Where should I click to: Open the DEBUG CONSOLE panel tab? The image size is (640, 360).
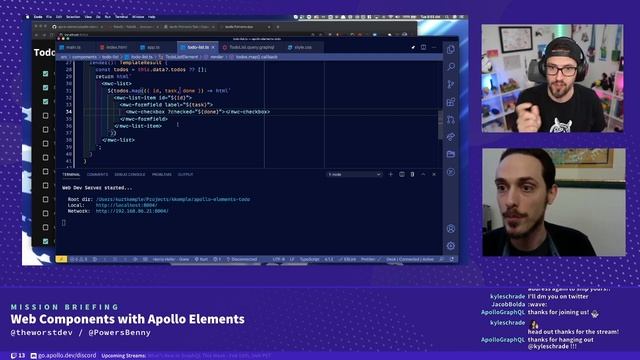129,174
